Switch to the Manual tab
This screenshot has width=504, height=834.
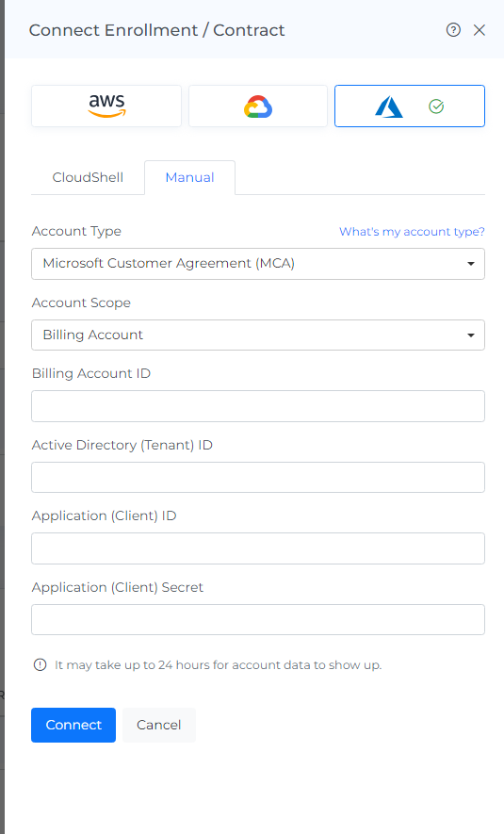189,177
